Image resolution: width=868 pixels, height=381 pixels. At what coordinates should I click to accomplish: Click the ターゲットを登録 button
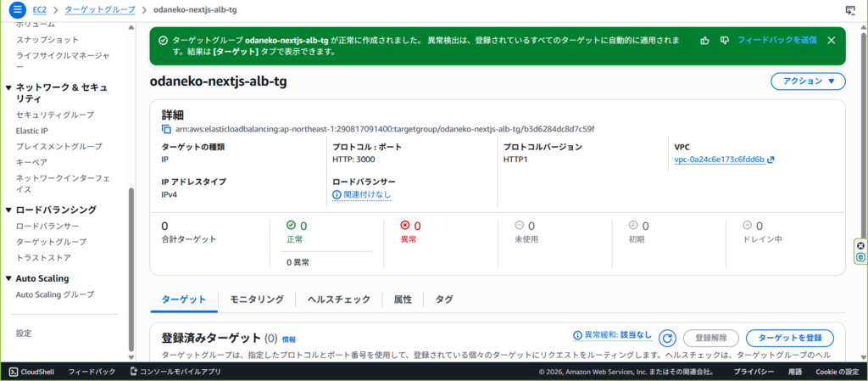(795, 338)
